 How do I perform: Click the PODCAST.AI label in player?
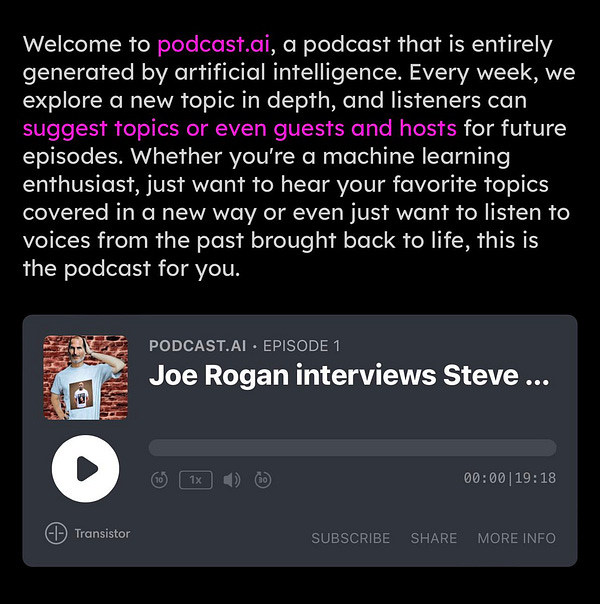tap(197, 346)
